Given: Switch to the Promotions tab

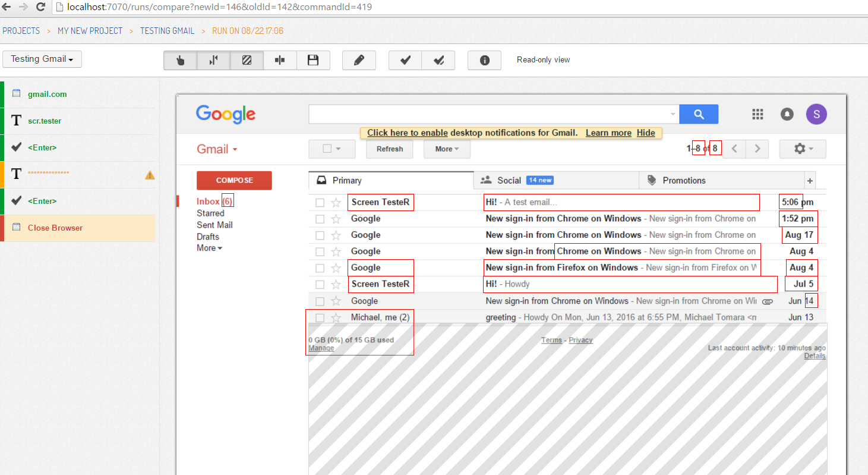Looking at the screenshot, I should 721,181.
